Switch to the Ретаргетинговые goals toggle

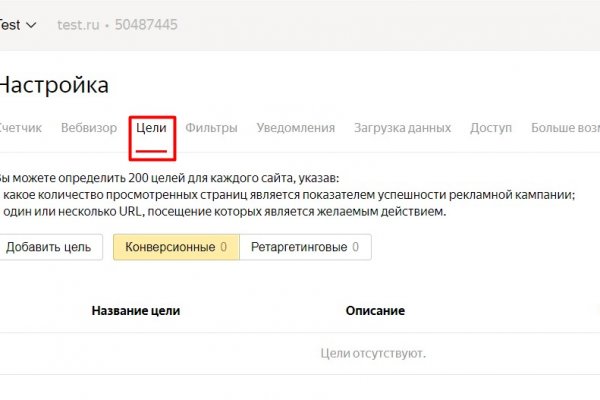[305, 247]
